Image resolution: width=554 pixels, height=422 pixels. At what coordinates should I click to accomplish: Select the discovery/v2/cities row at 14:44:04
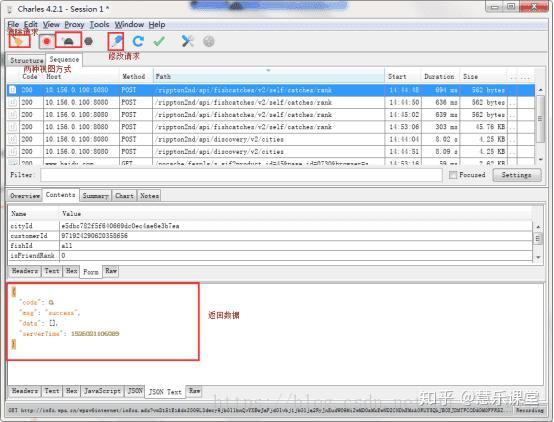click(x=271, y=139)
